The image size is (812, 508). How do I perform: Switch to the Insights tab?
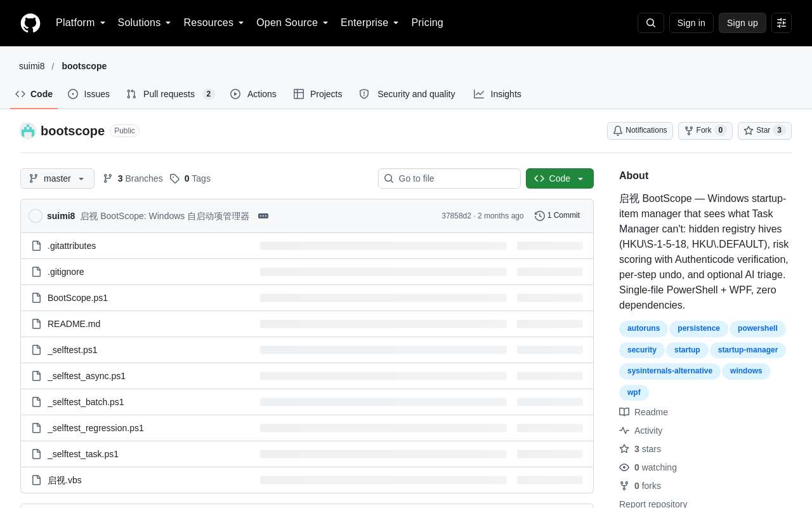tap(497, 94)
